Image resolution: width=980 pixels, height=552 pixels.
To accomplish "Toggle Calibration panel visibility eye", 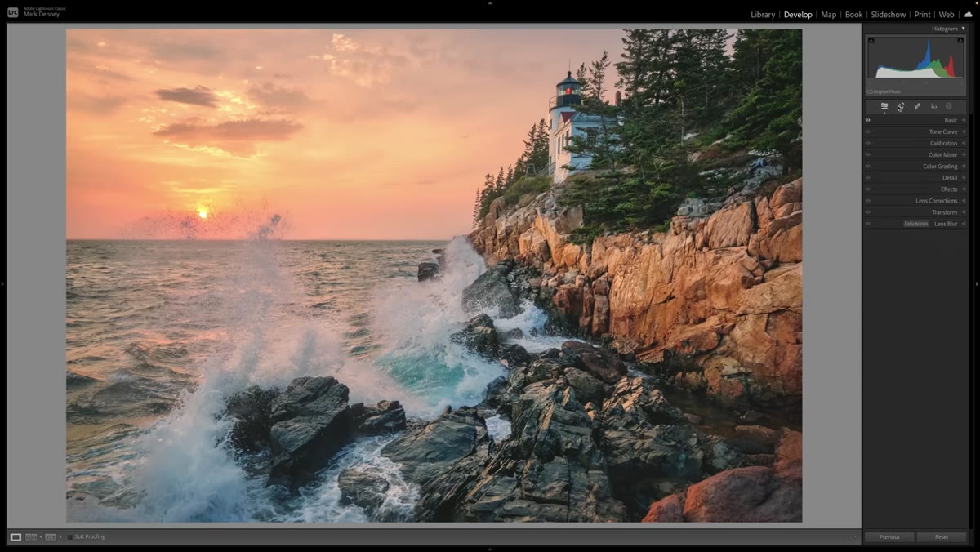I will click(868, 143).
